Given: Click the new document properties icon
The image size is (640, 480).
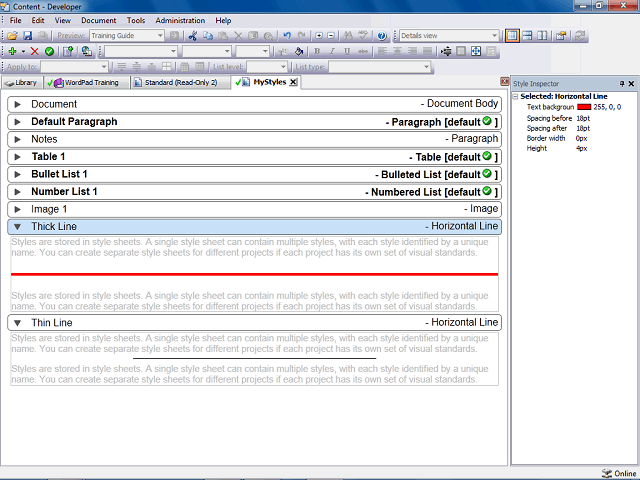Looking at the screenshot, I should [x=68, y=51].
